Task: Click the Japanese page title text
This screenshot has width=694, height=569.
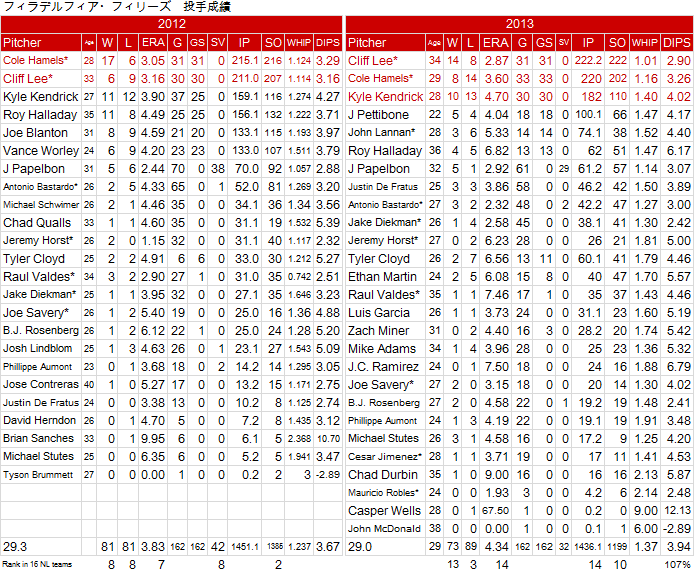Action: click(117, 7)
